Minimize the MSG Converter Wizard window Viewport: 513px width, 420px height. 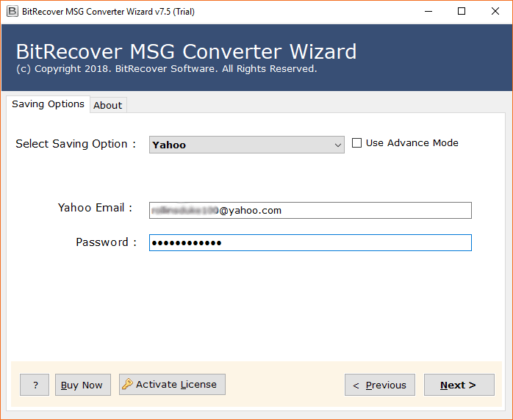point(428,12)
